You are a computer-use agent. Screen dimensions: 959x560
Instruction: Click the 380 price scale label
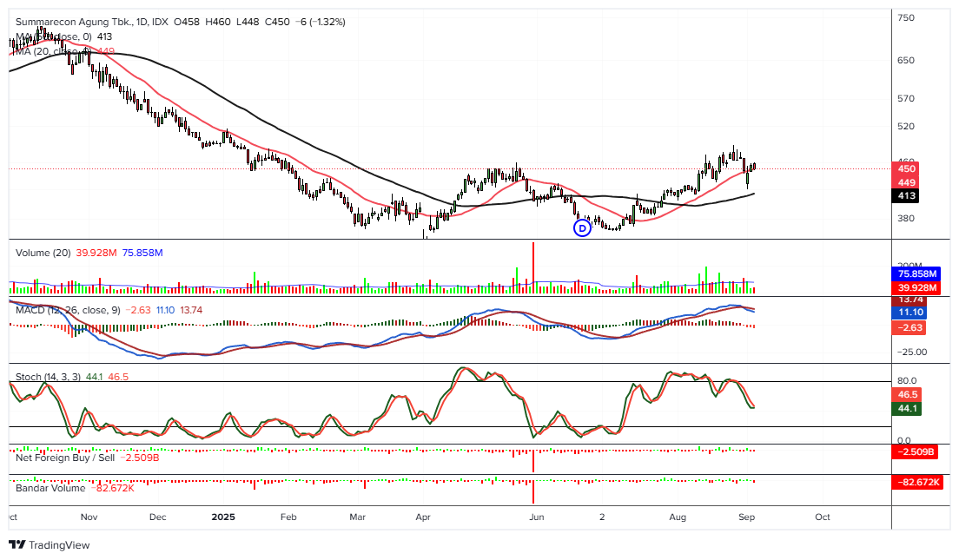click(x=906, y=218)
